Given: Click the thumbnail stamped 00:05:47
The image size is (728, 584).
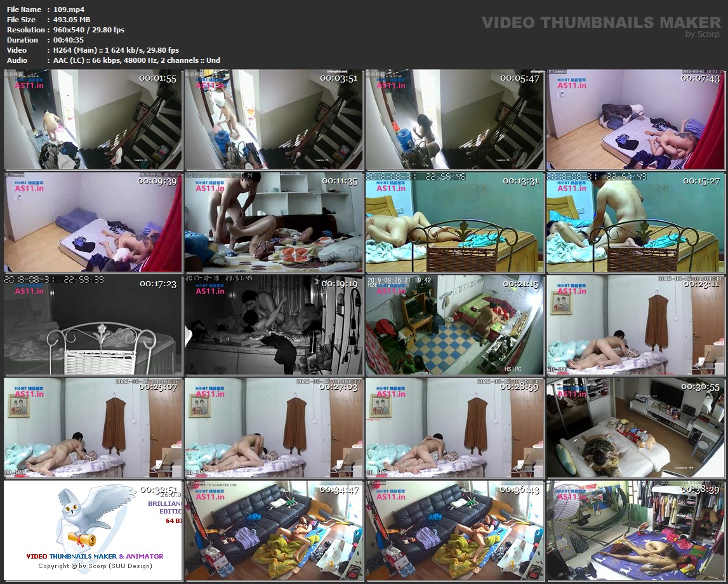Looking at the screenshot, I should pos(454,119).
